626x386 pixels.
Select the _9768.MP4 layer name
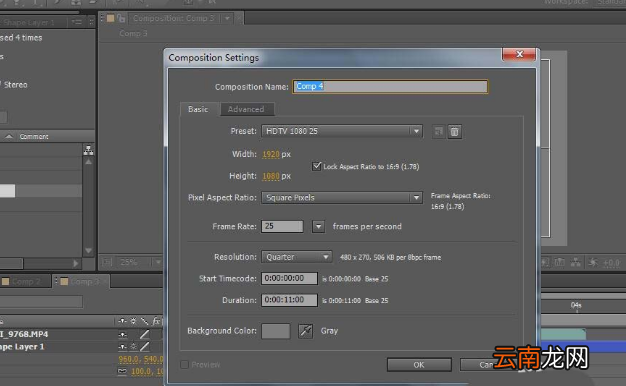(x=24, y=334)
